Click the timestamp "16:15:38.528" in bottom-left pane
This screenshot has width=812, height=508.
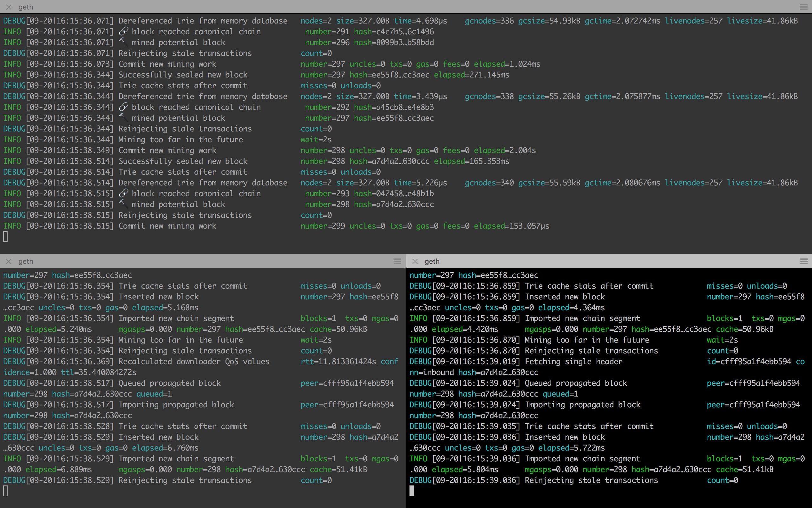click(83, 426)
